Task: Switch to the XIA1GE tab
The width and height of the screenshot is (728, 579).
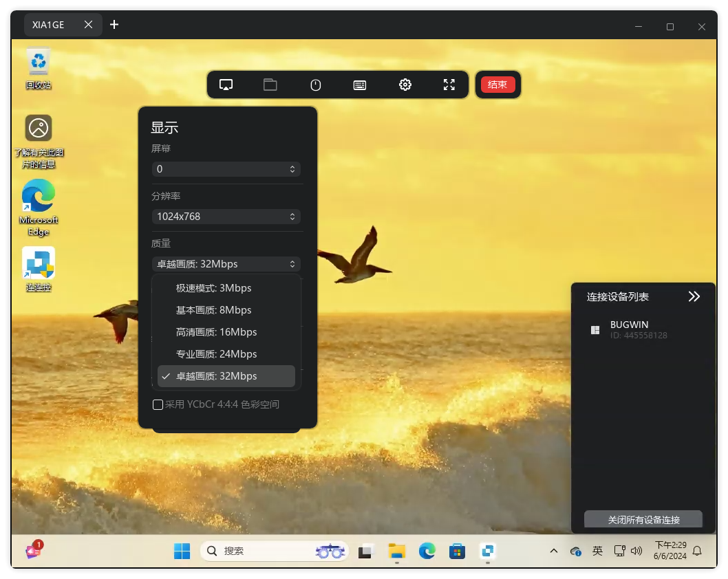Action: [48, 25]
